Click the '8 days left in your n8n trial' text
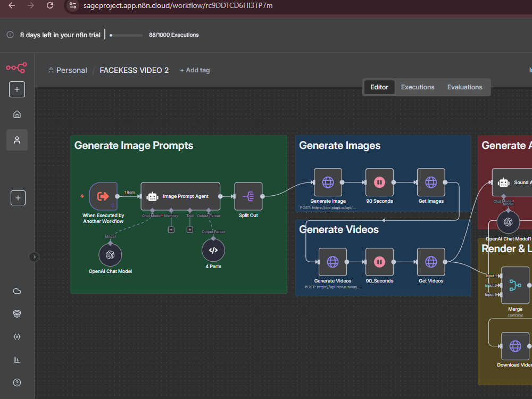This screenshot has width=532, height=399. pos(60,35)
